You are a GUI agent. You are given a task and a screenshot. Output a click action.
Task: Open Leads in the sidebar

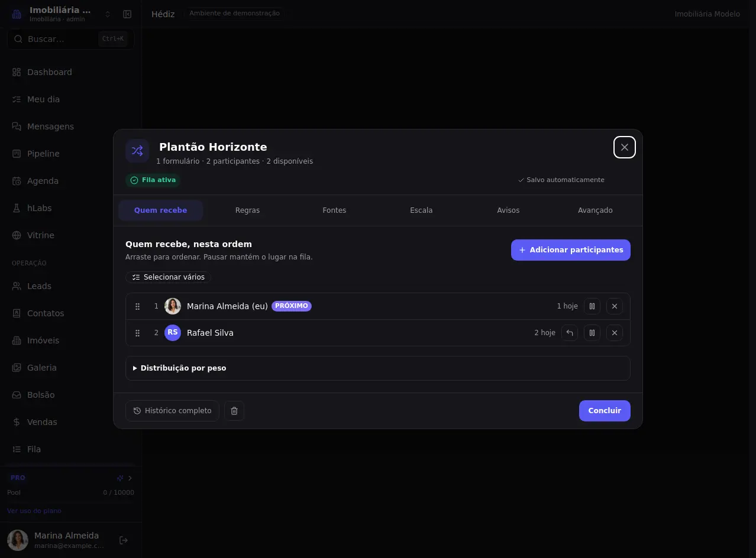point(70,286)
